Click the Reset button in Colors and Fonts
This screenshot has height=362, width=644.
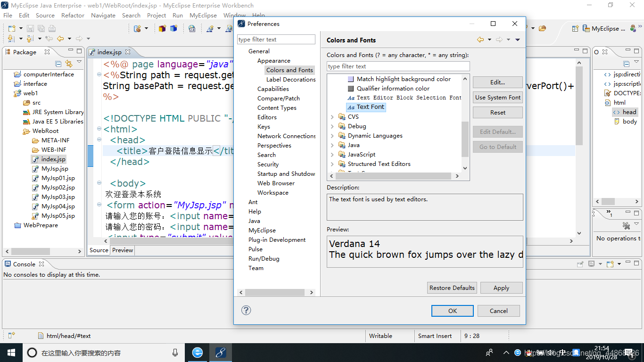tap(497, 112)
